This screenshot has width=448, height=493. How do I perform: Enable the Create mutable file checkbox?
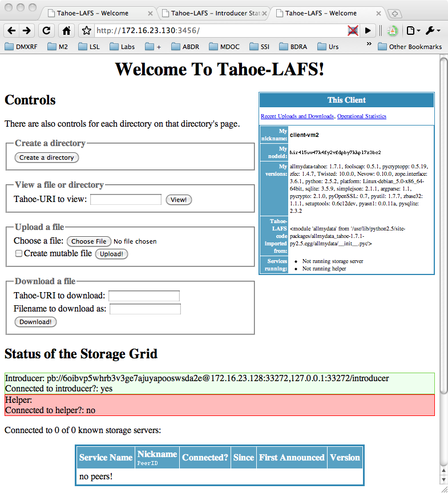coord(19,253)
